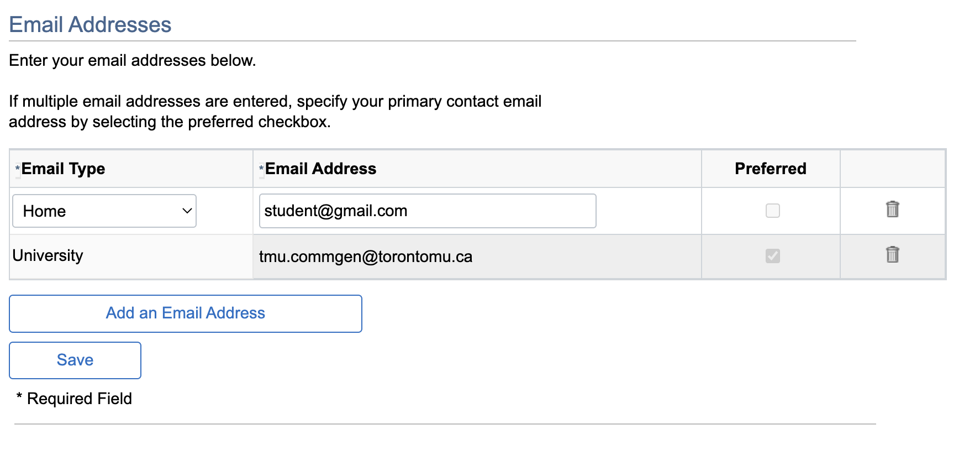The width and height of the screenshot is (980, 450).
Task: Click trash icon for University email
Action: click(x=892, y=255)
